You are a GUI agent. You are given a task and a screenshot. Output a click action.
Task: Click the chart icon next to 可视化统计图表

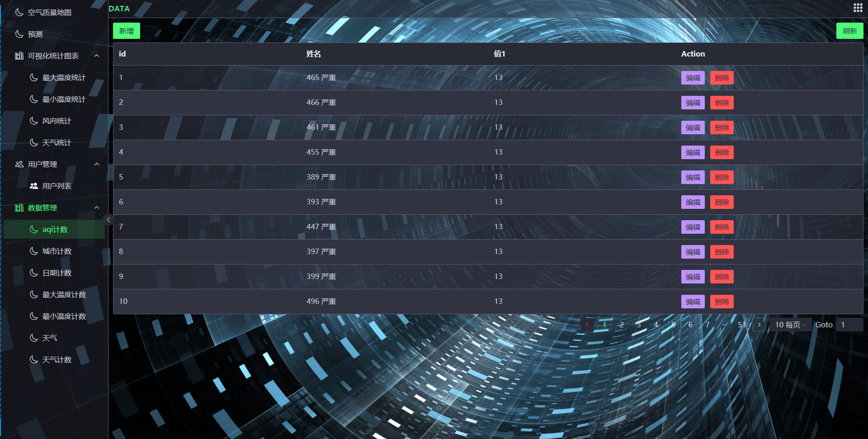coord(19,56)
